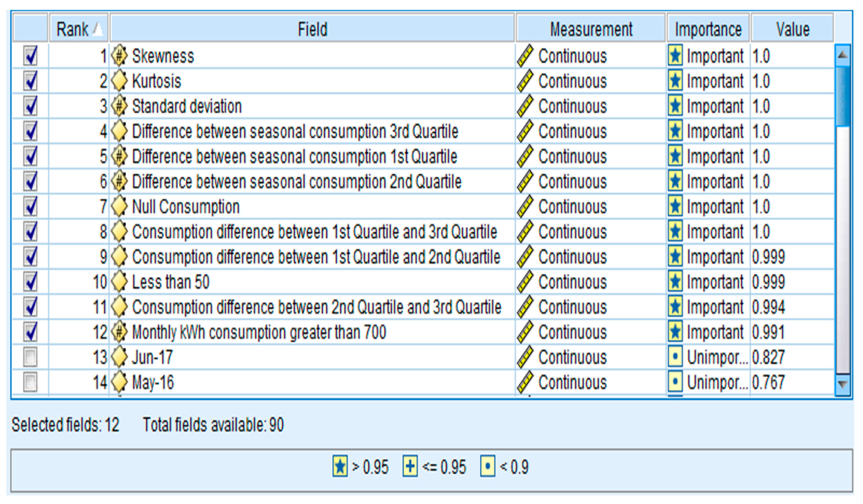
Task: Click the plus legend icon for <= 0.95
Action: click(410, 466)
